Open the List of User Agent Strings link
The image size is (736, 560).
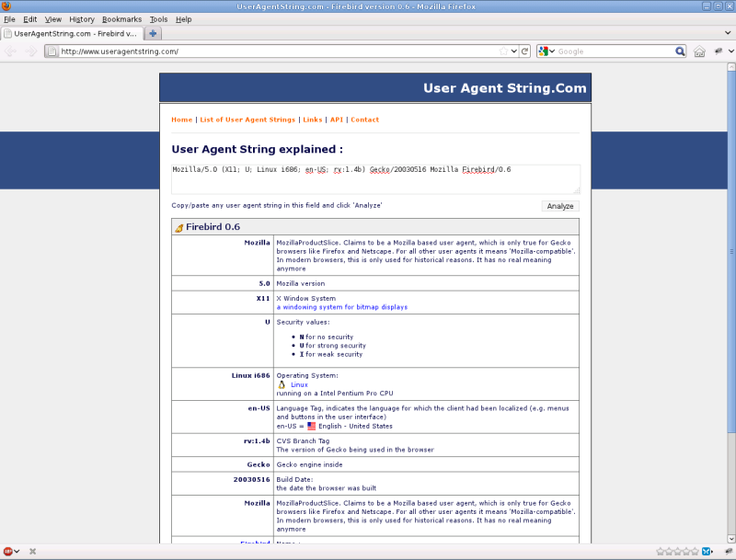(247, 120)
